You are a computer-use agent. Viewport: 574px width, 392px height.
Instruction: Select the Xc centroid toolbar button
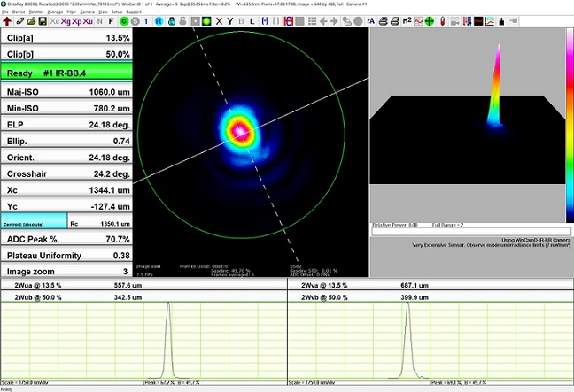[55, 21]
